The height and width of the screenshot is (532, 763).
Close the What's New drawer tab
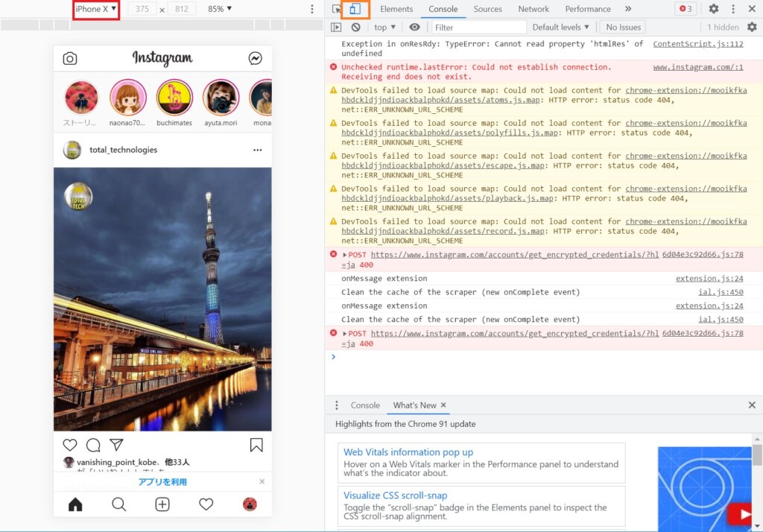[443, 405]
